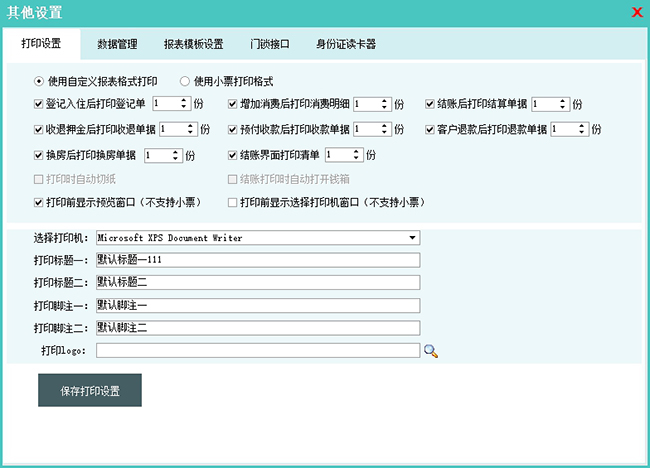Uncheck 增加消费后打印消费明细 checkbox
Screen dimensions: 650x468
click(233, 103)
